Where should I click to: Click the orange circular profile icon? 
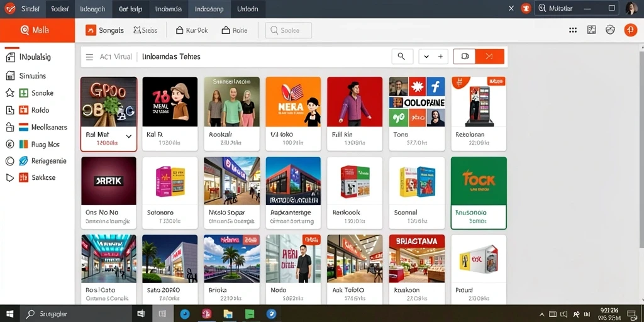tap(630, 30)
